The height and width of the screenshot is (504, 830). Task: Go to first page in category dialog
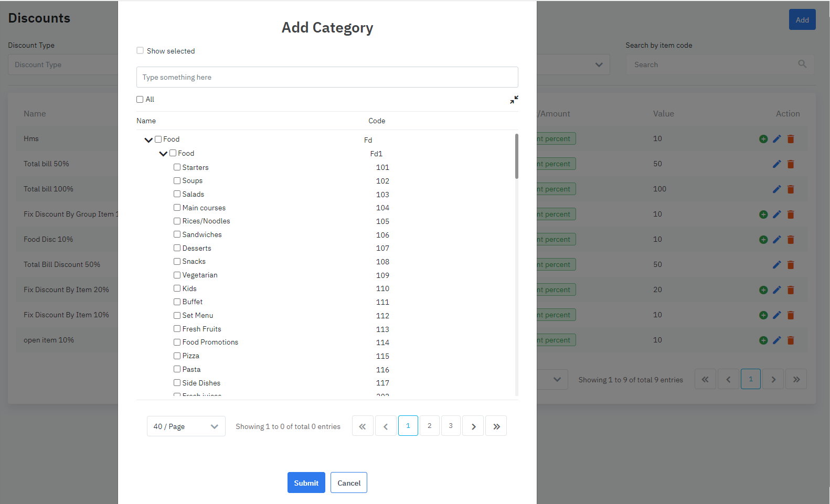363,426
